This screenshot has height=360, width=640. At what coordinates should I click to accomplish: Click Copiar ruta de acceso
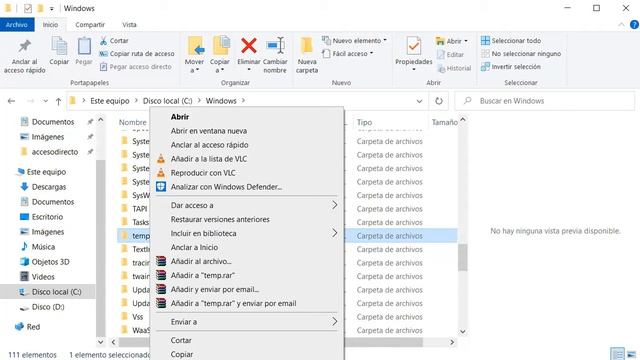(137, 53)
